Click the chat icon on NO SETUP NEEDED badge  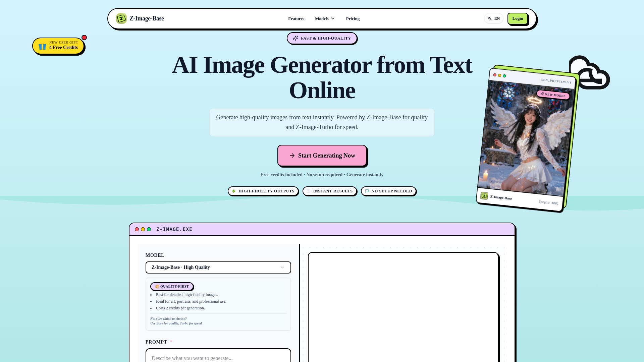[x=367, y=191]
